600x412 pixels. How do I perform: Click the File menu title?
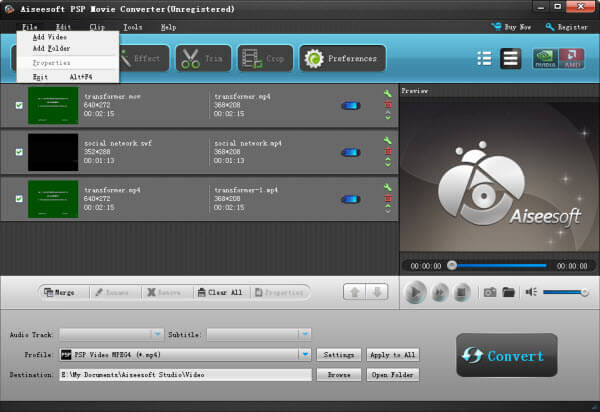coord(30,27)
